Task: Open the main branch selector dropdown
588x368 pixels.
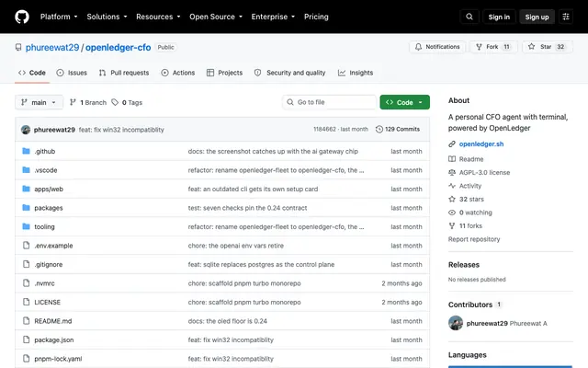Action: point(39,102)
